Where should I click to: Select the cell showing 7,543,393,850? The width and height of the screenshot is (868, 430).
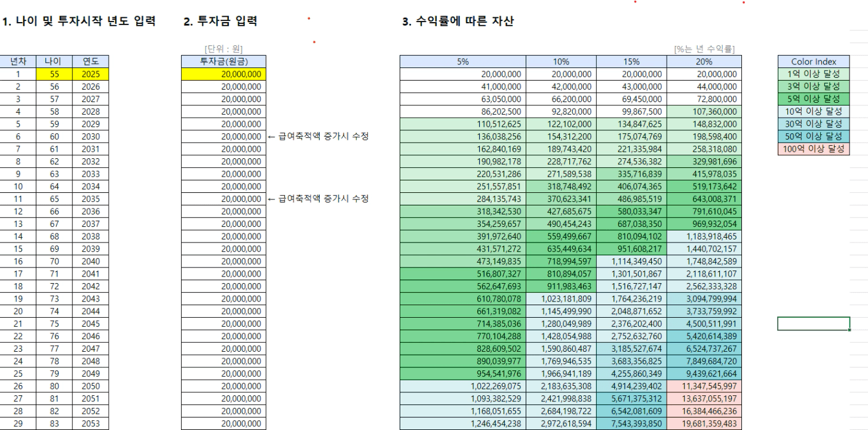coord(631,423)
